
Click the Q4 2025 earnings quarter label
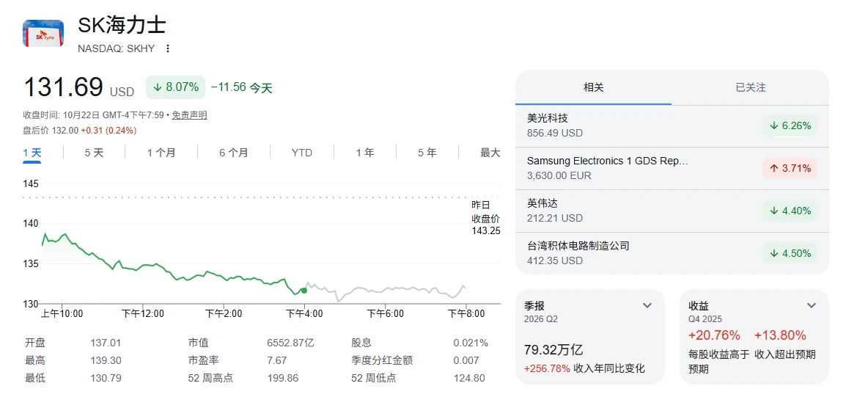[705, 319]
